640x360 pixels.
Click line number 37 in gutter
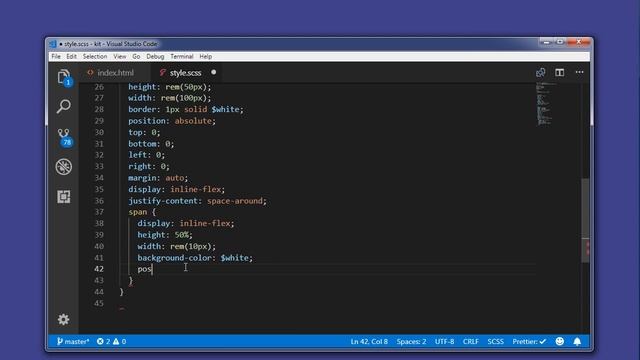click(x=99, y=212)
